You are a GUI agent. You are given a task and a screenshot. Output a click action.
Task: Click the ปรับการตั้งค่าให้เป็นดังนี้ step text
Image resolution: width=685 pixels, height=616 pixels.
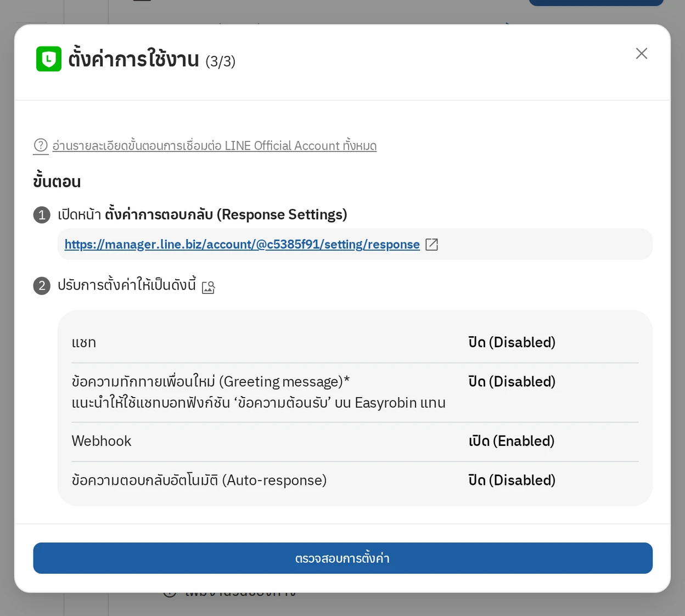click(127, 285)
